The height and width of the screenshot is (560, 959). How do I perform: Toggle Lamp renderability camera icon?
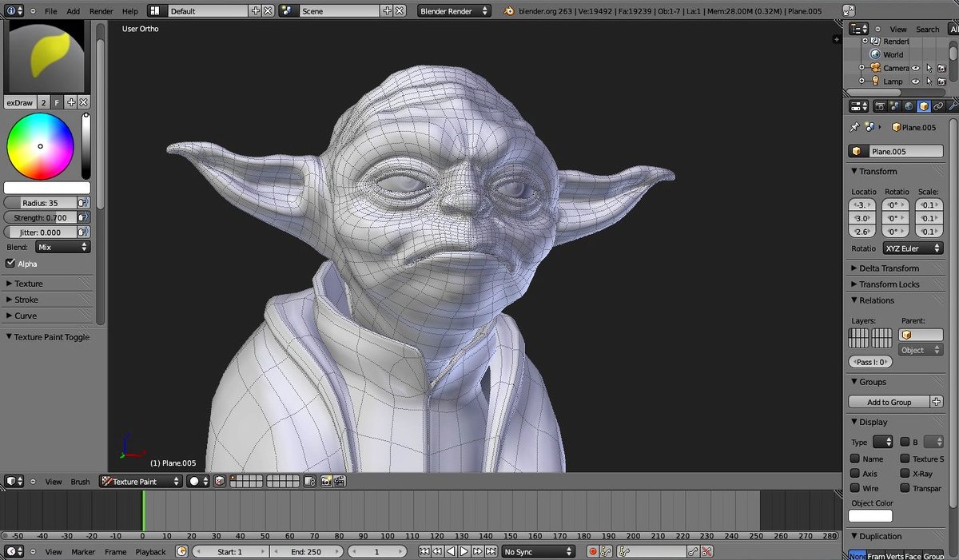click(942, 81)
